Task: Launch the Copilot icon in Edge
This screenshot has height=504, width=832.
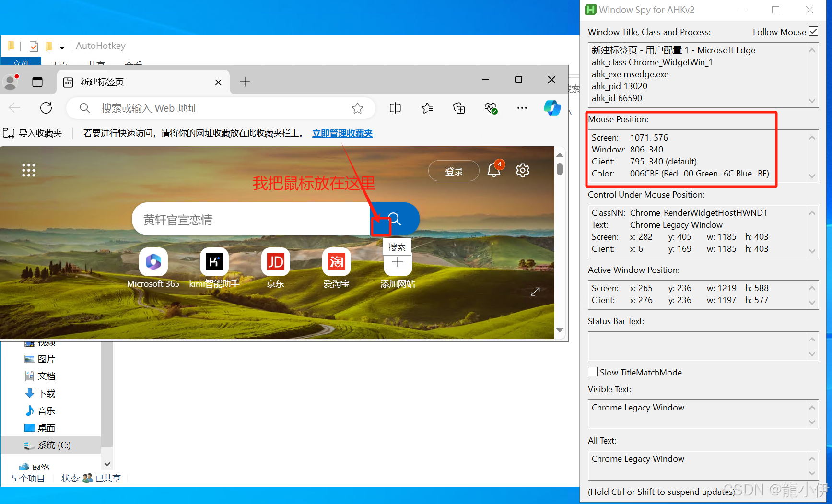Action: pyautogui.click(x=552, y=108)
